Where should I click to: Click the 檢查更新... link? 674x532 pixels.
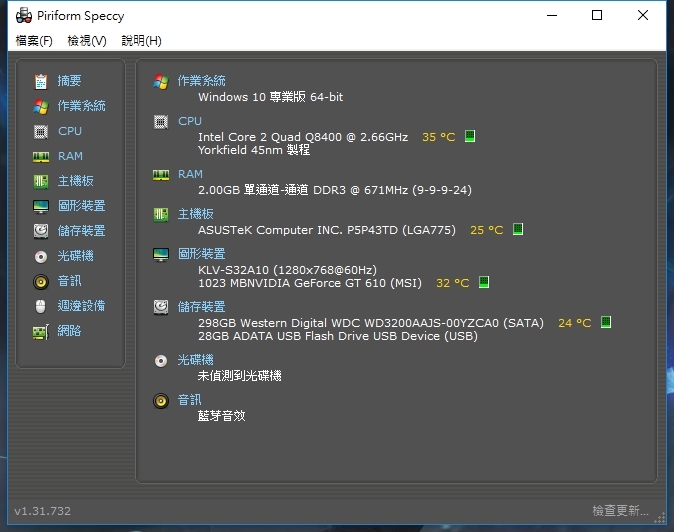pyautogui.click(x=620, y=511)
